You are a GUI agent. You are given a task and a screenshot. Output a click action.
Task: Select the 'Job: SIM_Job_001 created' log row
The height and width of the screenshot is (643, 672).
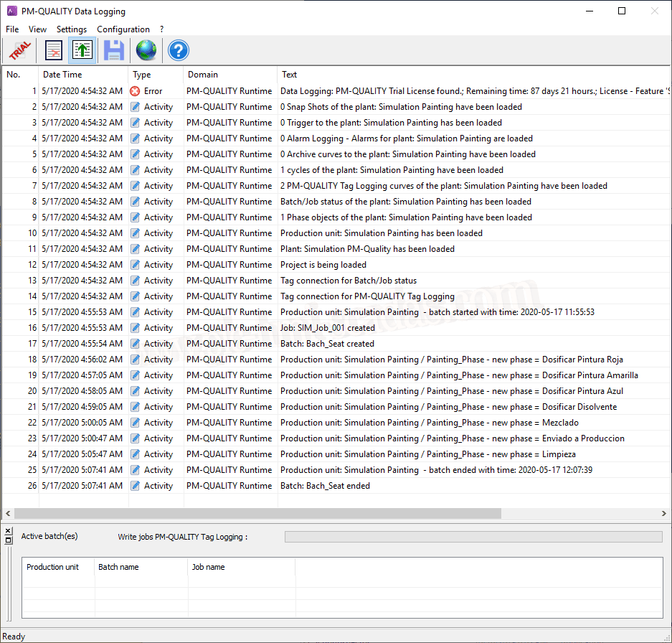coord(327,328)
